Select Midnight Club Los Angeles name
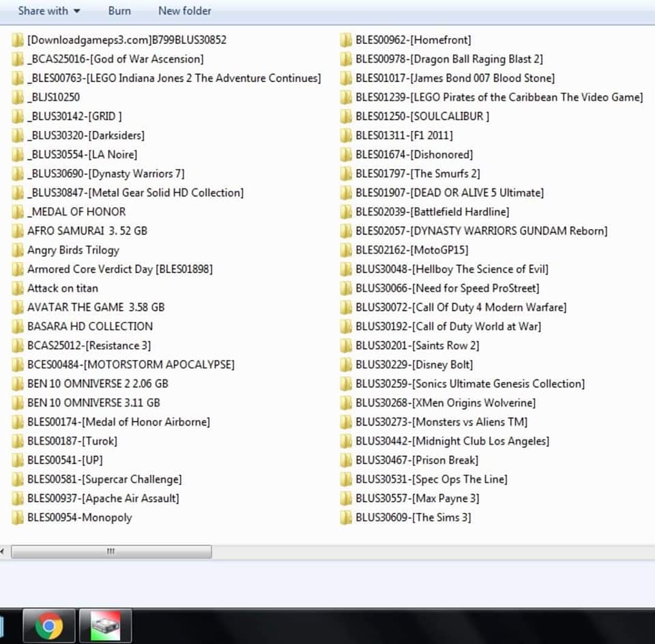Viewport: 655px width, 644px height. point(452,441)
